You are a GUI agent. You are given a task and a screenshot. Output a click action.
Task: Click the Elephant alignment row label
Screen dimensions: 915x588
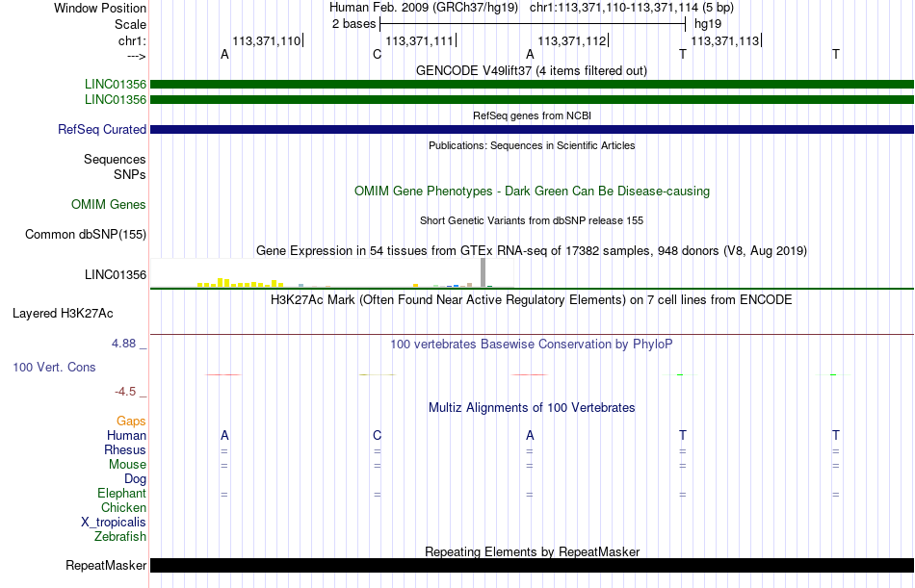tap(121, 494)
